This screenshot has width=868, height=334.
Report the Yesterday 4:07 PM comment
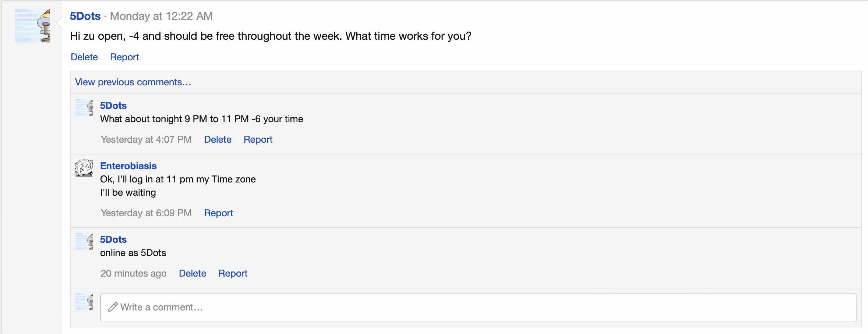pos(258,139)
